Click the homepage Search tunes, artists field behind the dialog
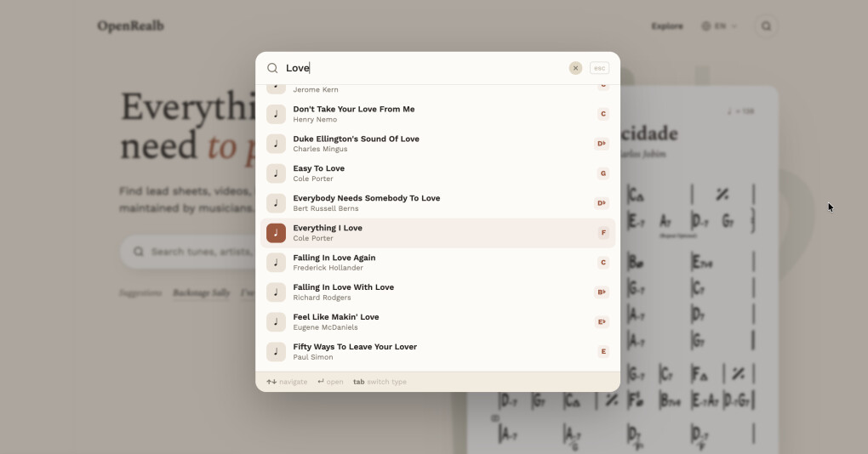Image resolution: width=868 pixels, height=454 pixels. 188,252
